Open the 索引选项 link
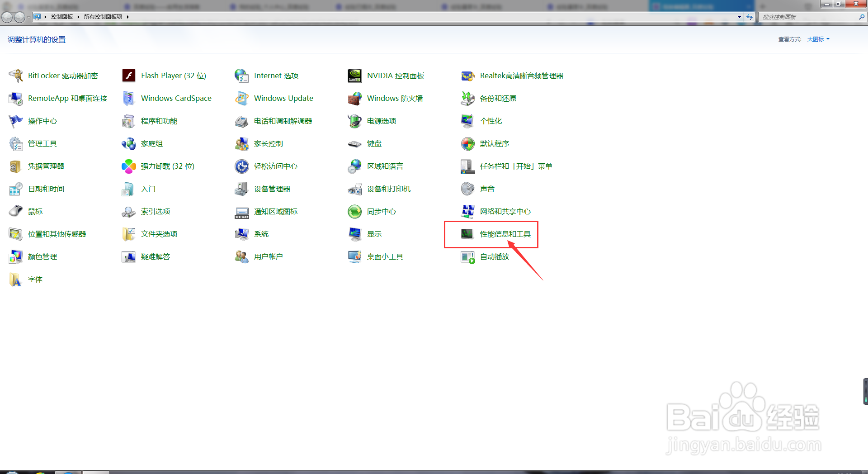This screenshot has width=868, height=474. [156, 211]
